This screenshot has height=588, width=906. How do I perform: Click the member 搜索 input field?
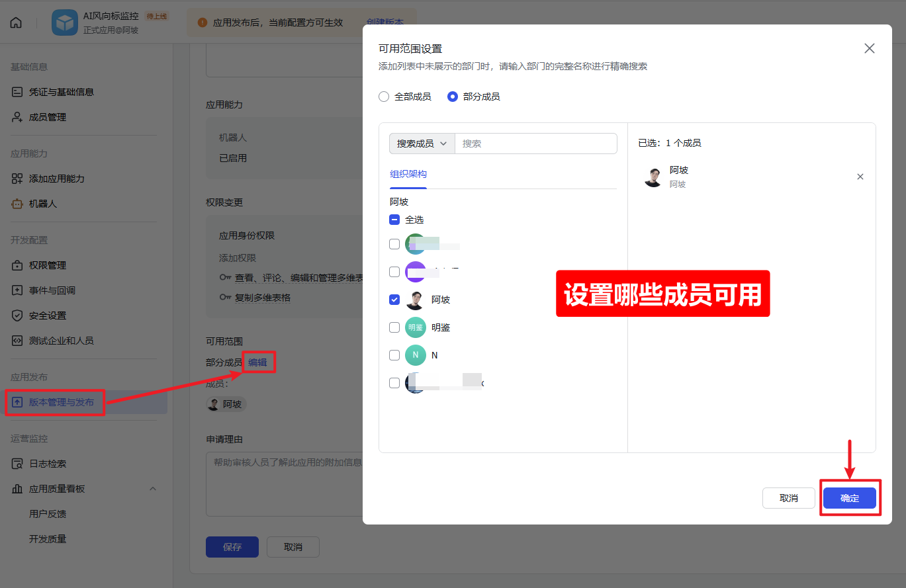536,144
